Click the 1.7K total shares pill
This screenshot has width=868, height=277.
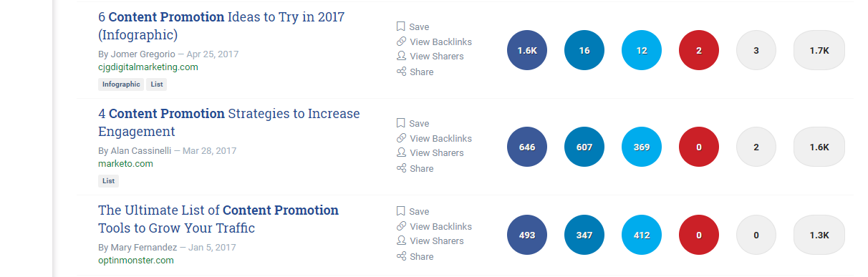pos(819,50)
